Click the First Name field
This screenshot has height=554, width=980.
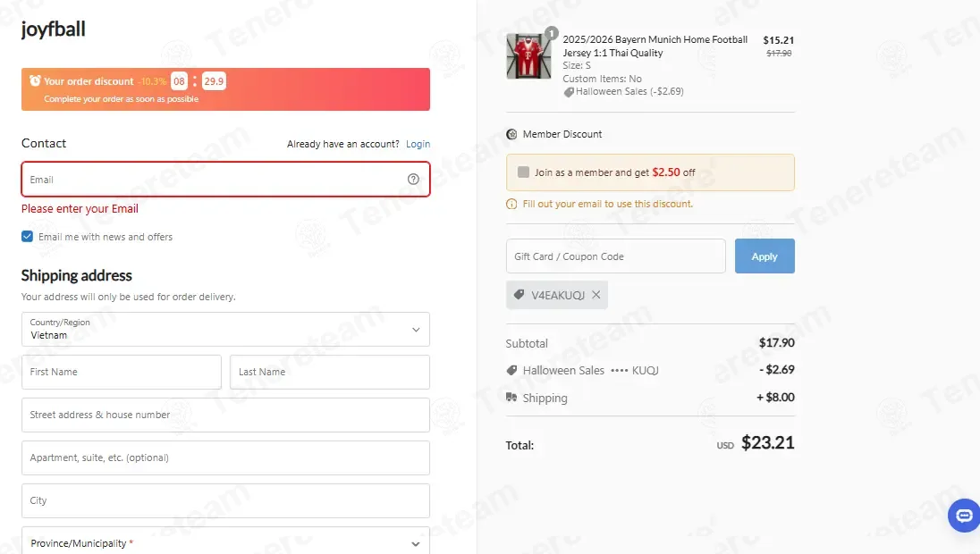tap(122, 372)
